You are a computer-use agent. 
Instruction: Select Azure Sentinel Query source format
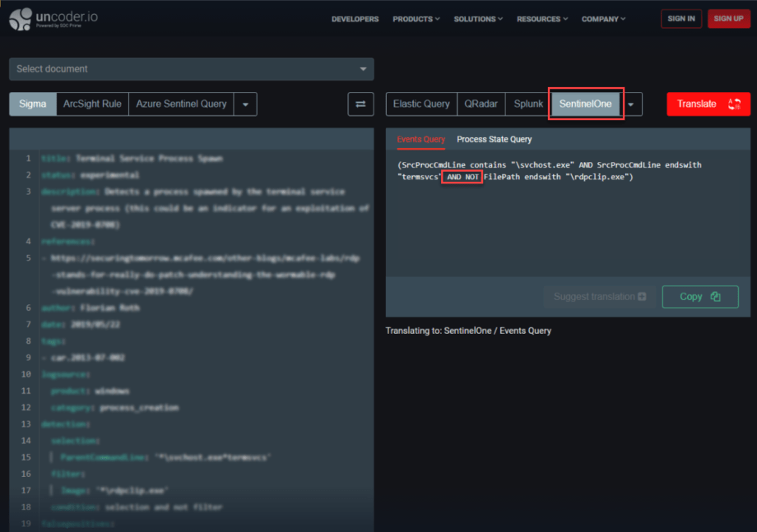point(181,104)
